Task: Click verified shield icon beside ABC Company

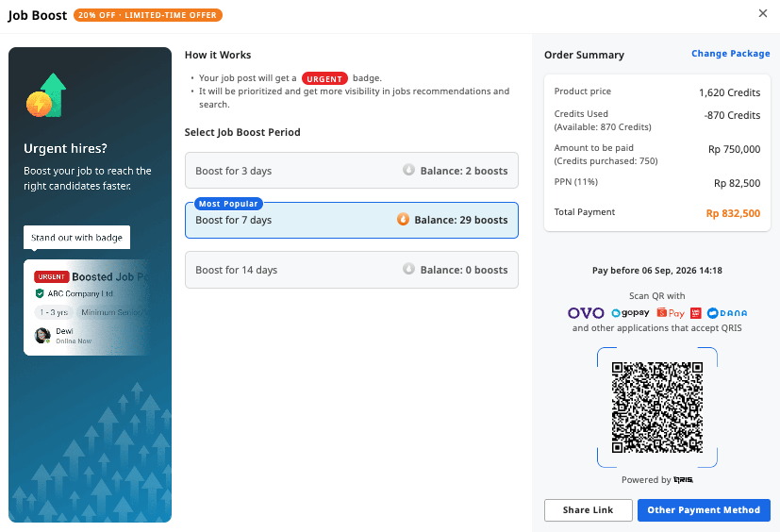Action: pyautogui.click(x=40, y=293)
